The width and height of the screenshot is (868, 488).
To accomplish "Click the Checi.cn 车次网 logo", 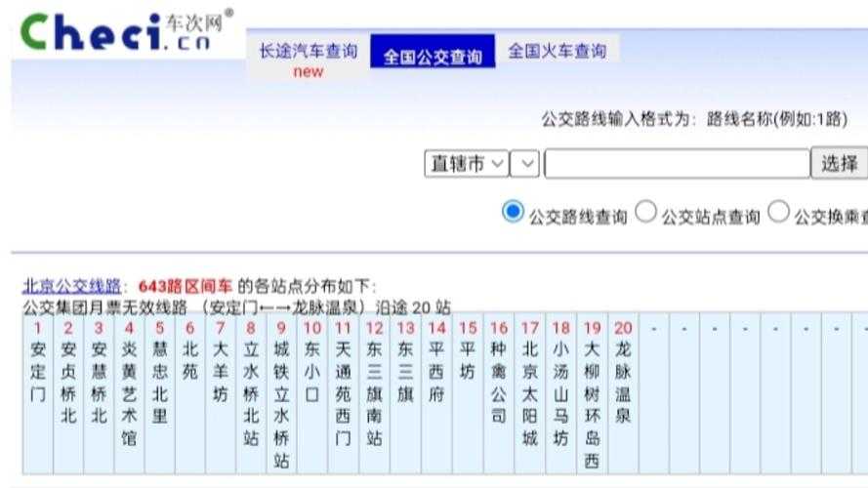I will pos(127,31).
